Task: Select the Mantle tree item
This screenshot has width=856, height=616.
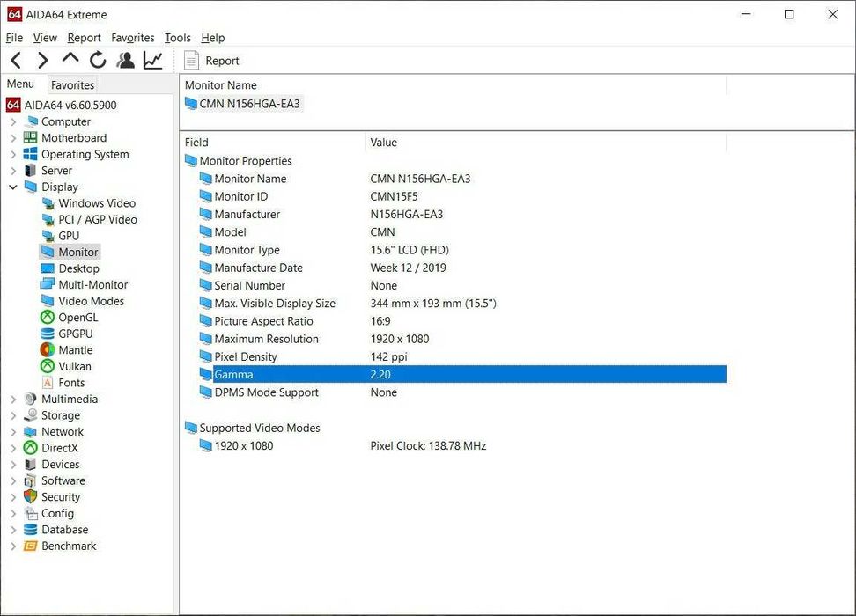Action: 67,350
